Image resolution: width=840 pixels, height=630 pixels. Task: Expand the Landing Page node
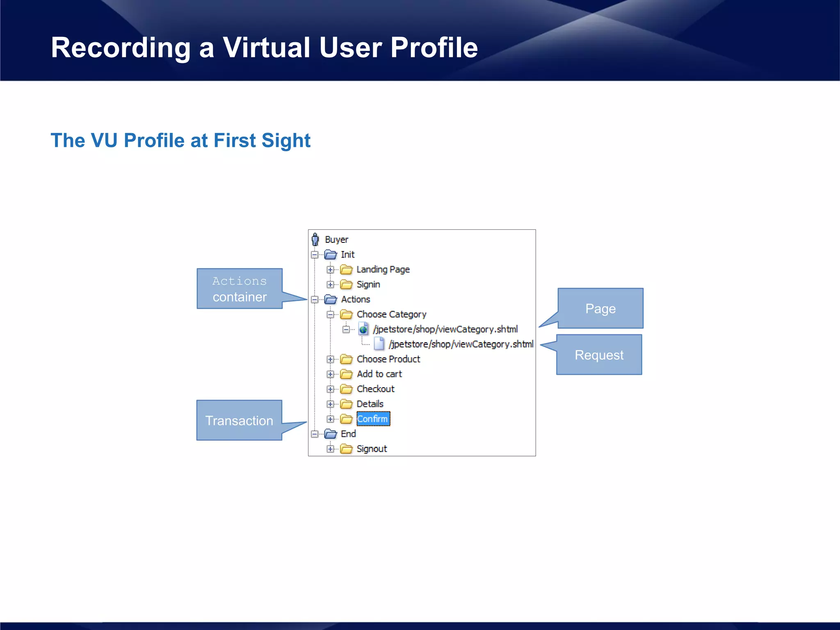click(x=330, y=269)
